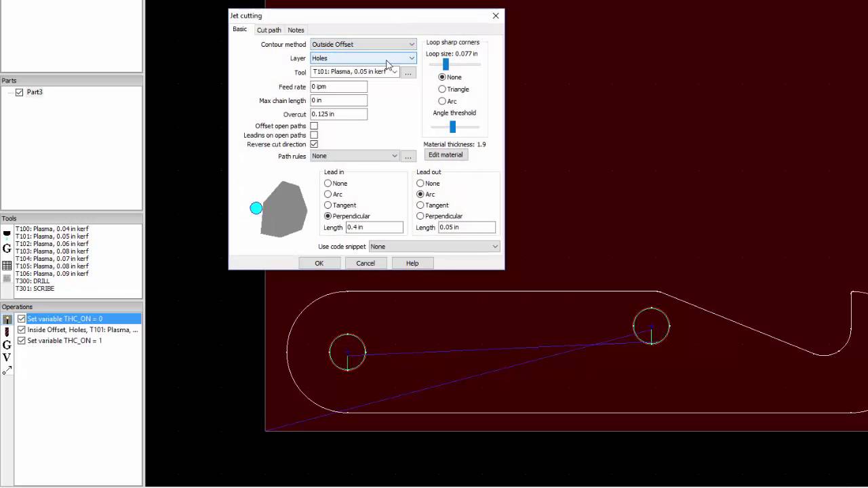868x488 pixels.
Task: Click the ellipsis button beside Tool dropdown
Action: point(408,72)
